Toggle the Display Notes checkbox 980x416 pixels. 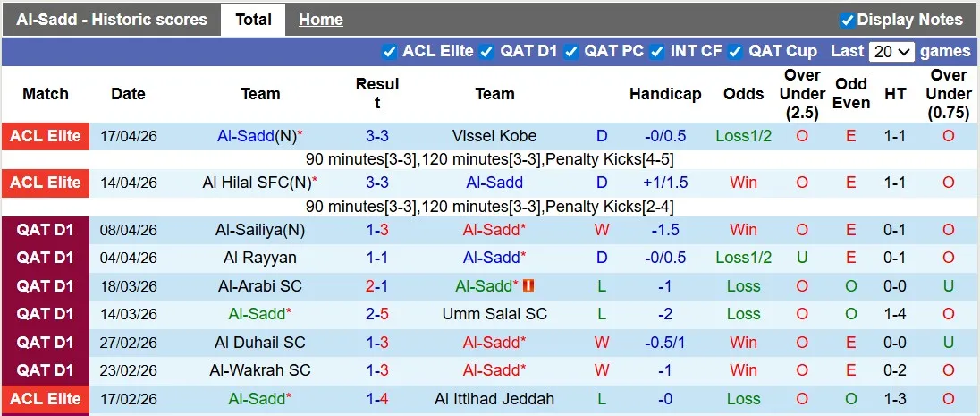point(847,20)
